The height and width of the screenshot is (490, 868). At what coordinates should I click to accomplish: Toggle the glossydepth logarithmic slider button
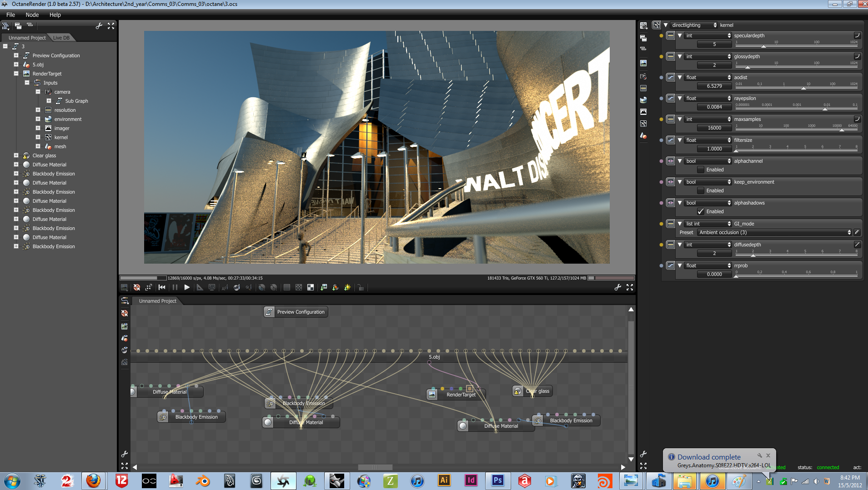click(857, 56)
